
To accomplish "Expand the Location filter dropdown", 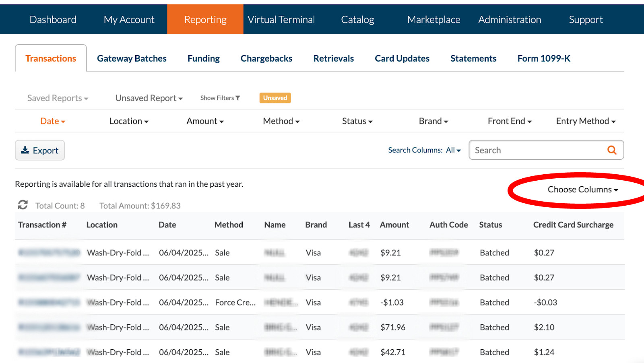I will click(129, 121).
